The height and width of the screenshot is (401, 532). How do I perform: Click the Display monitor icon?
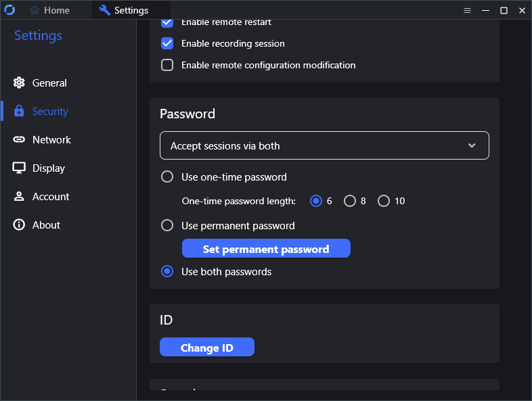[x=20, y=168]
